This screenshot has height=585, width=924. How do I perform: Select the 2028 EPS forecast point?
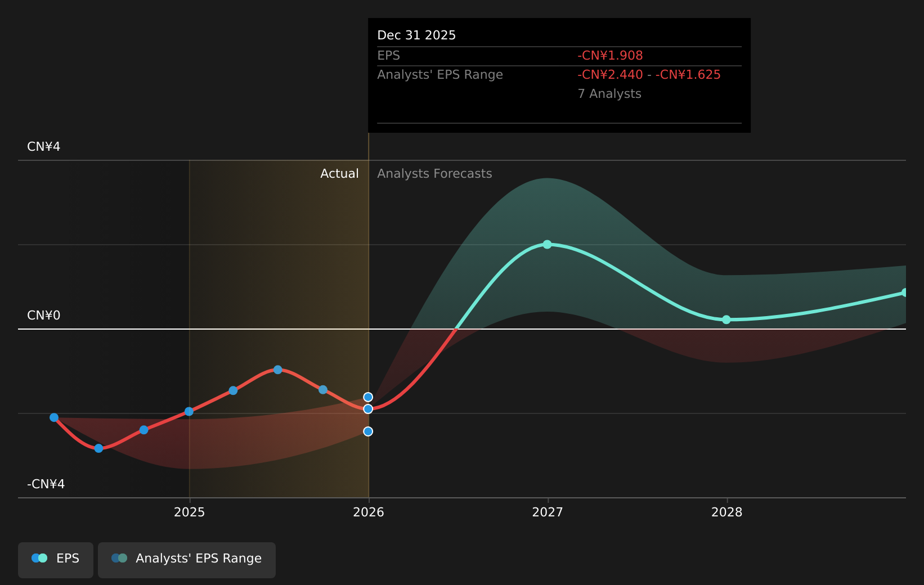tap(726, 319)
